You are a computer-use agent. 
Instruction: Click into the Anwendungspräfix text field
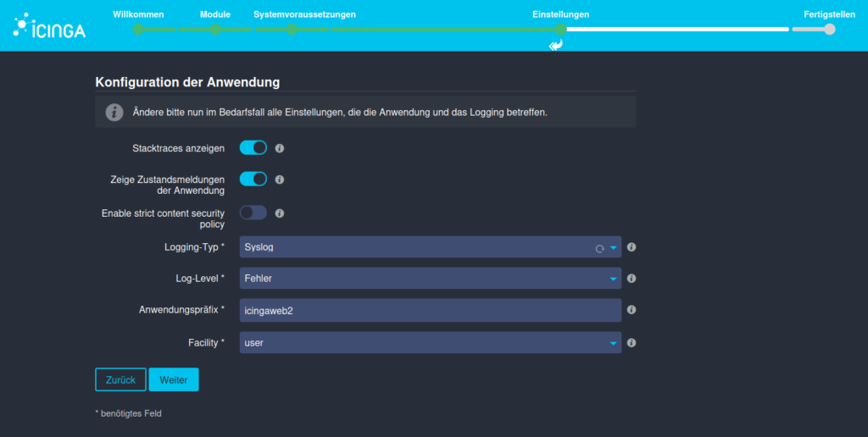tap(431, 311)
